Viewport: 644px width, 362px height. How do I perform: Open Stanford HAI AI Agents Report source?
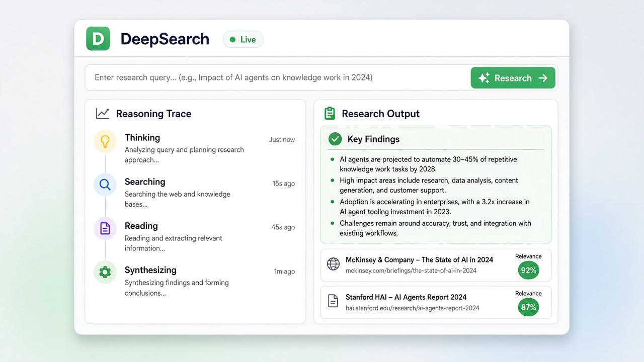(x=436, y=302)
